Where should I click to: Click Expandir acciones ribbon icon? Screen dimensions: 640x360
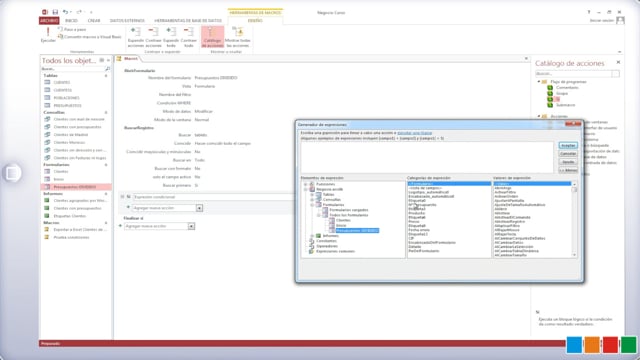tap(136, 37)
